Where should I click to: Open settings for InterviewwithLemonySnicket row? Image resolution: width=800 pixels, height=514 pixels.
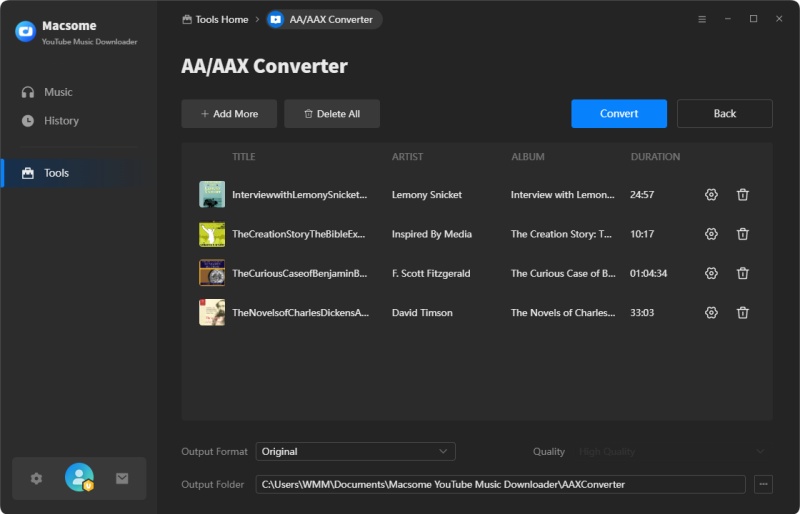click(711, 194)
